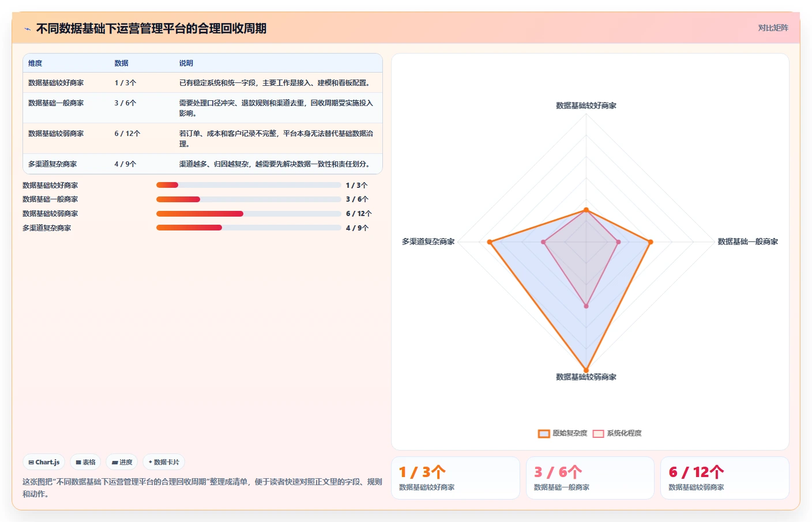Screen dimensions: 812x522
Task: Click the pink radar point on 数据基础较弱商家 axis
Action: [586, 306]
